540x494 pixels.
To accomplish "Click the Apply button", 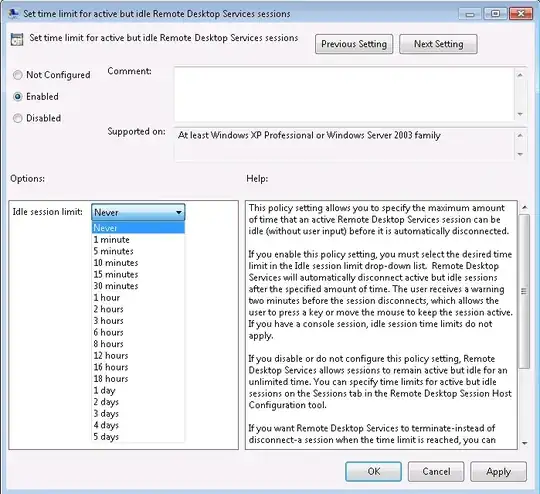I will pos(498,471).
